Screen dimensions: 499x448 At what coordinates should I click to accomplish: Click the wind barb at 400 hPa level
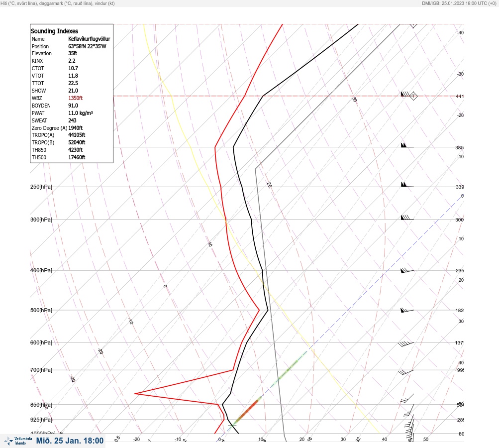[407, 271]
